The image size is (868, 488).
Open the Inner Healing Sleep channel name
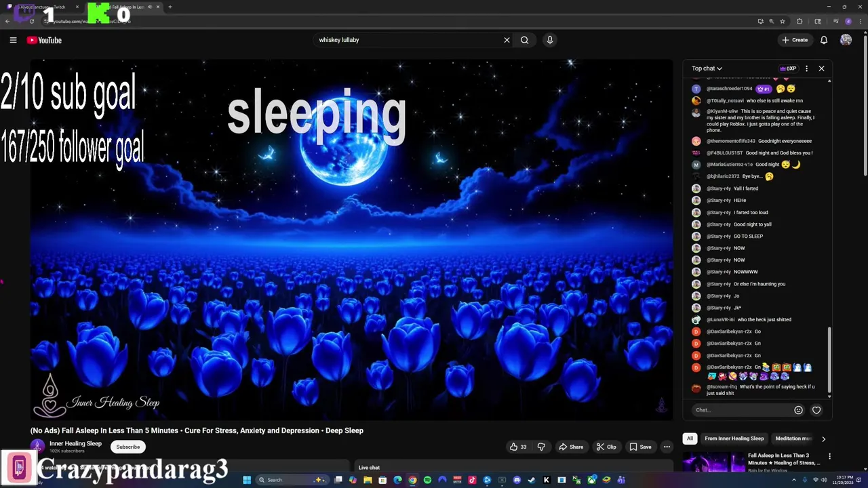coord(75,443)
